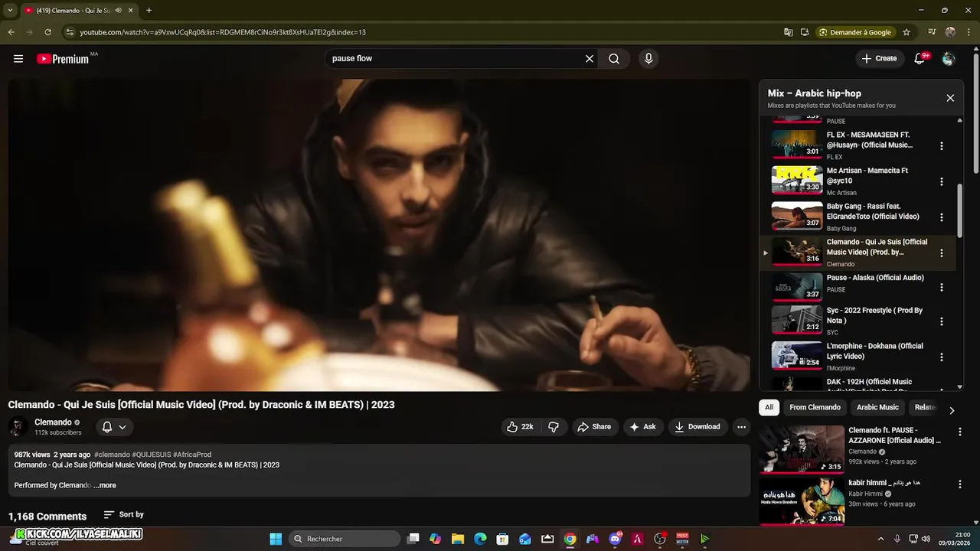Screen dimensions: 980x551
Task: Open Microsoft Edge from taskbar
Action: (480, 539)
